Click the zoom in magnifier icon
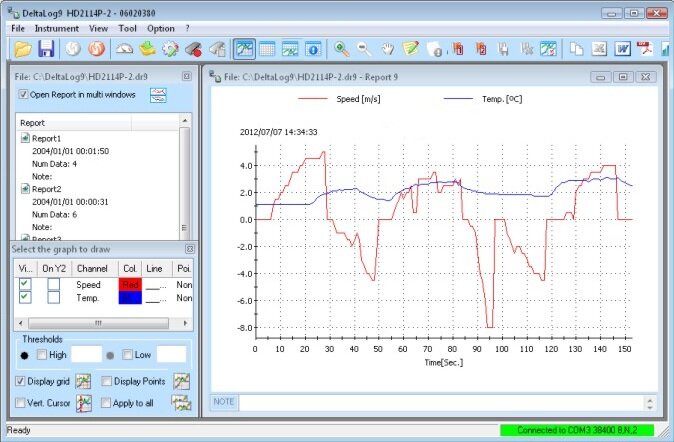 coord(342,49)
